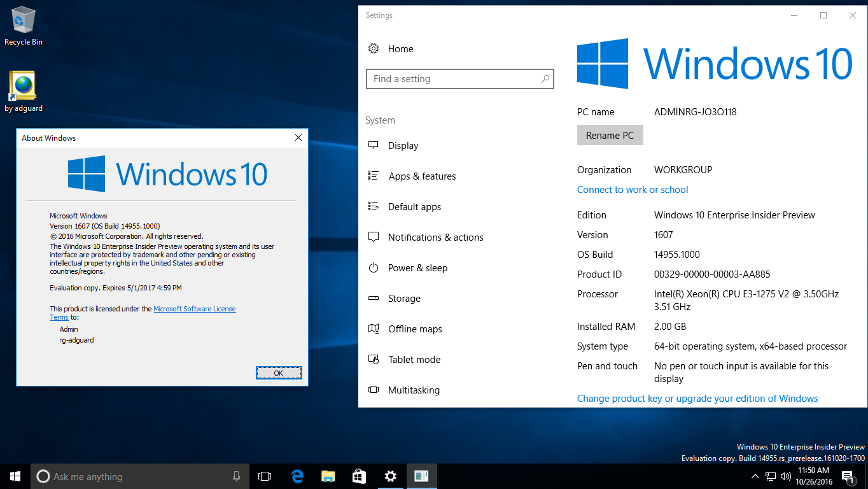Click 'Evaluation copy. Expires 5/1/2017' text

[x=116, y=288]
